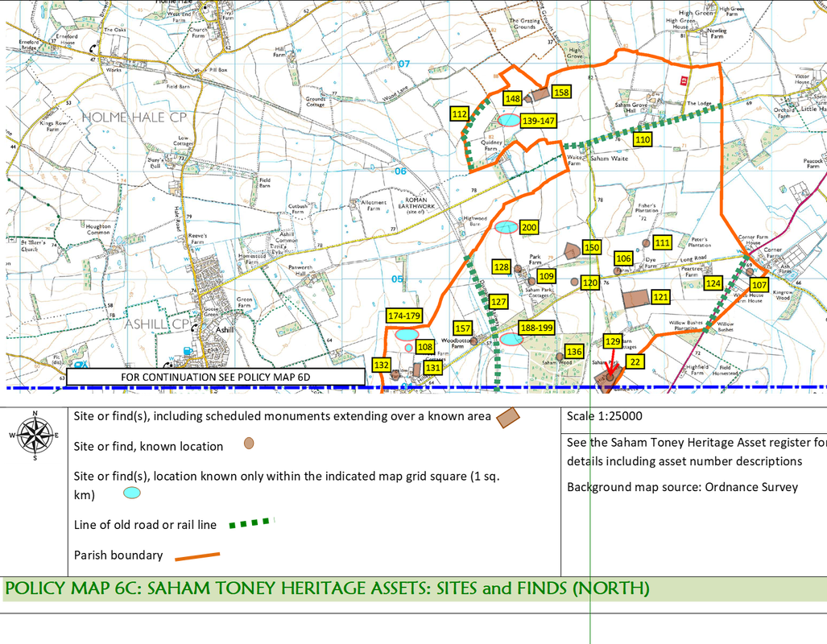Click the yellow asset label 148
This screenshot has width=827, height=644.
pos(512,98)
